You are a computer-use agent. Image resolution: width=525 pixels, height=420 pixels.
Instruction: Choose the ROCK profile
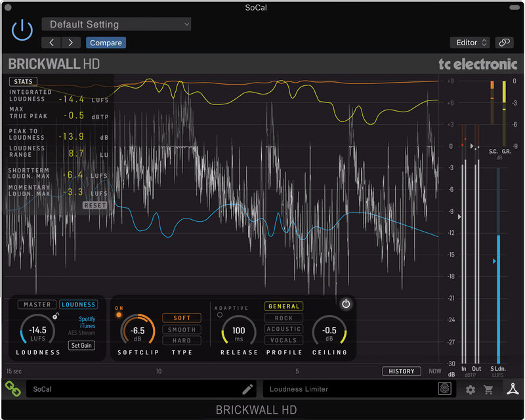(284, 318)
